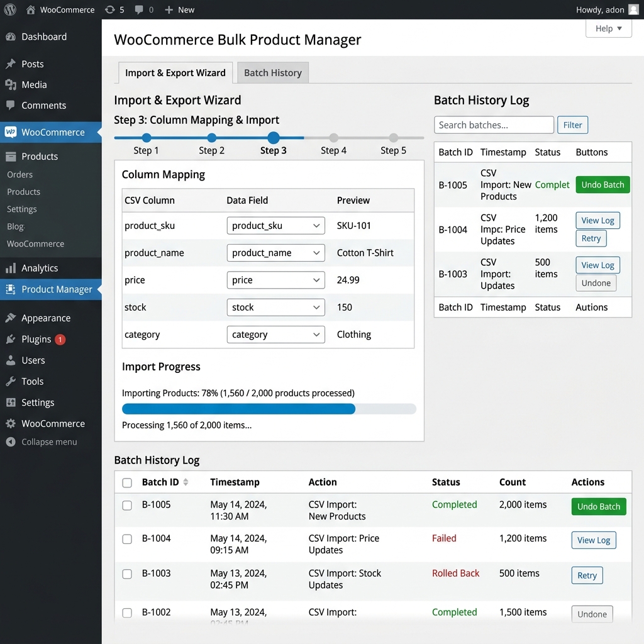Viewport: 644px width, 644px height.
Task: Click the Step 5 marker on wizard progress
Action: tap(394, 138)
